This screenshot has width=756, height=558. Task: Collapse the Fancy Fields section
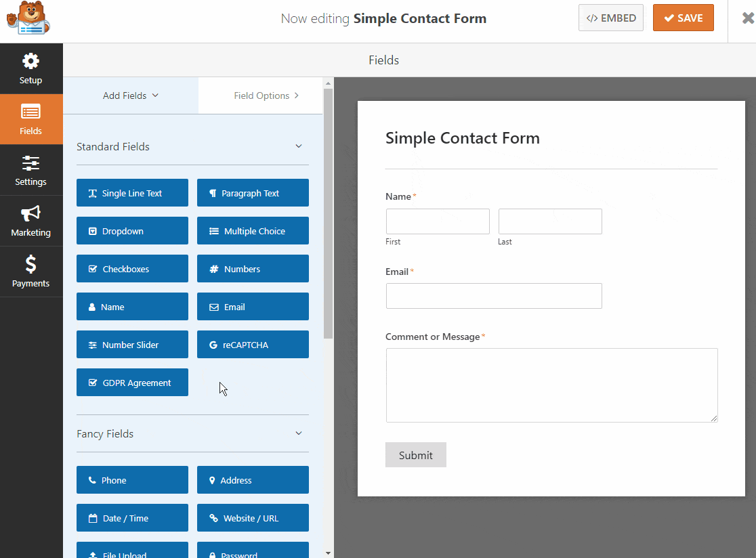click(x=299, y=433)
